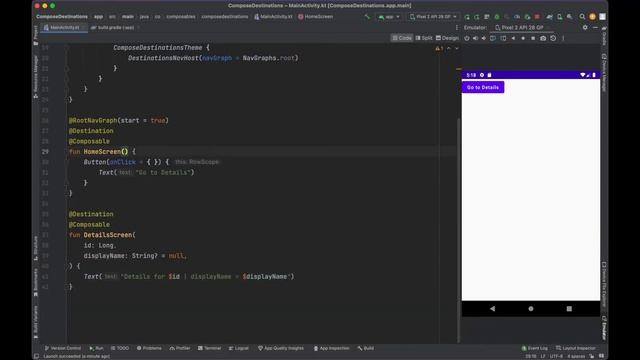The width and height of the screenshot is (640, 360).
Task: Open the Pixel 2 API 28 device dropdown
Action: [x=433, y=17]
